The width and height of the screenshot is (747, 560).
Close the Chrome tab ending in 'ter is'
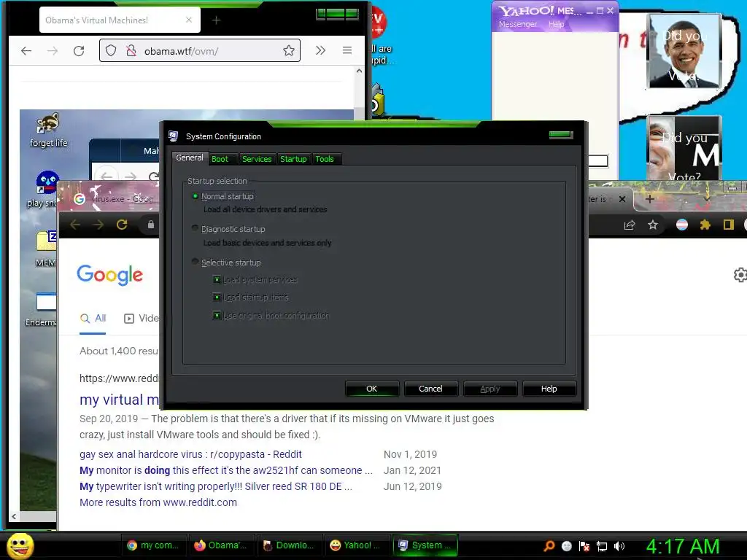point(622,199)
